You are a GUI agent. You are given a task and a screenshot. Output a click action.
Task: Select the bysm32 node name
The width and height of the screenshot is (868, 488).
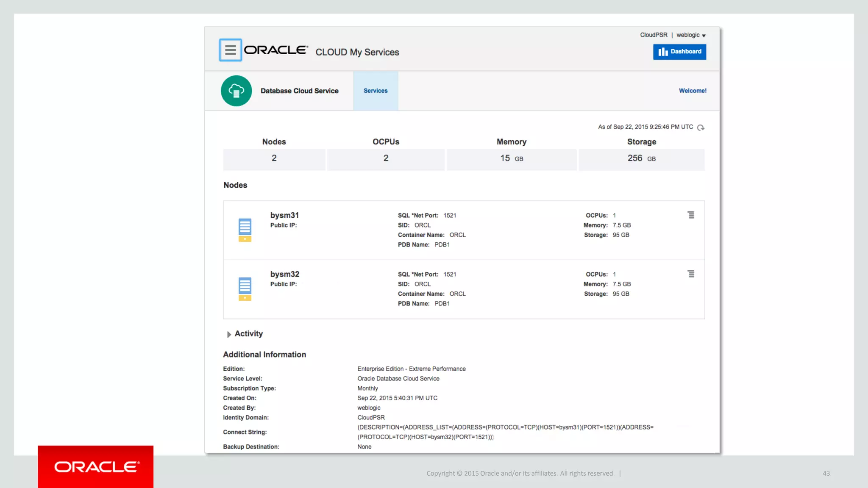[284, 274]
